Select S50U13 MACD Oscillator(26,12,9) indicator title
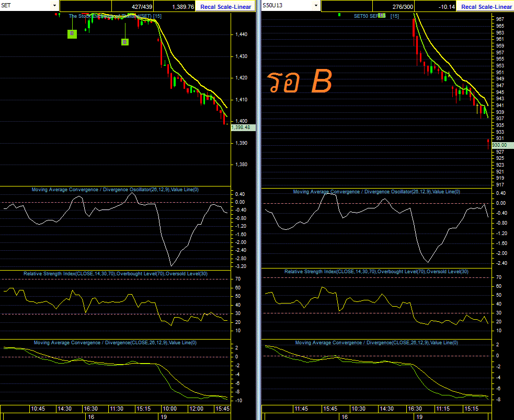The image size is (514, 420). pos(376,192)
